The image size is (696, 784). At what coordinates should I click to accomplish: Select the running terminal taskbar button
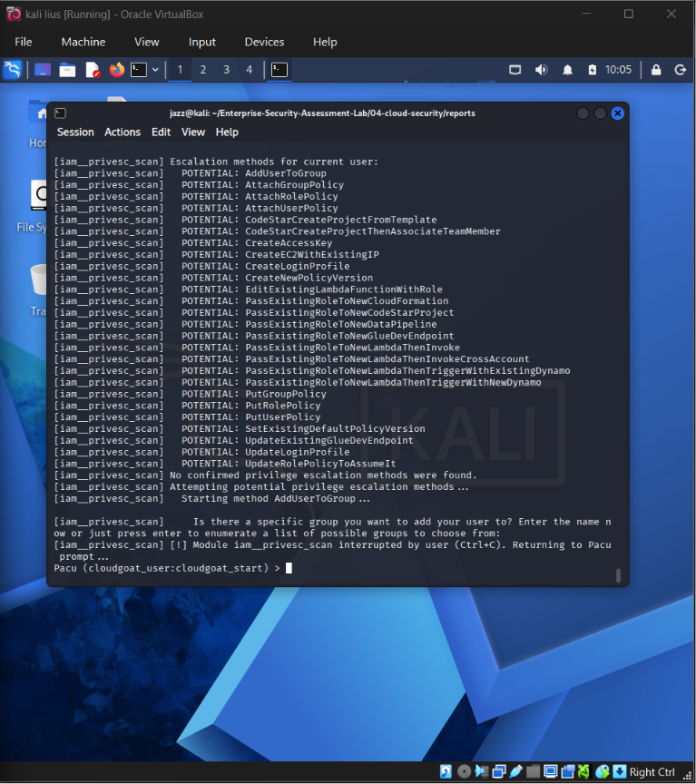pos(279,70)
